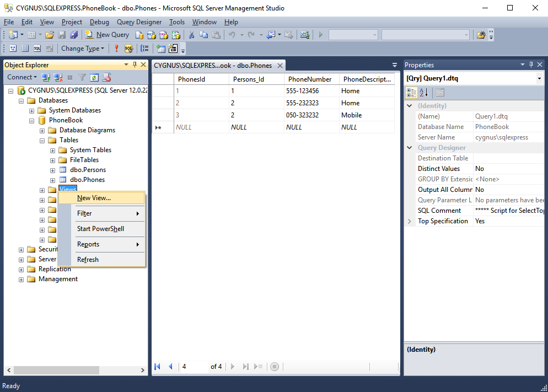Viewport: 548px width, 392px height.
Task: Click the Execute SQL red exclamation icon
Action: click(x=116, y=49)
